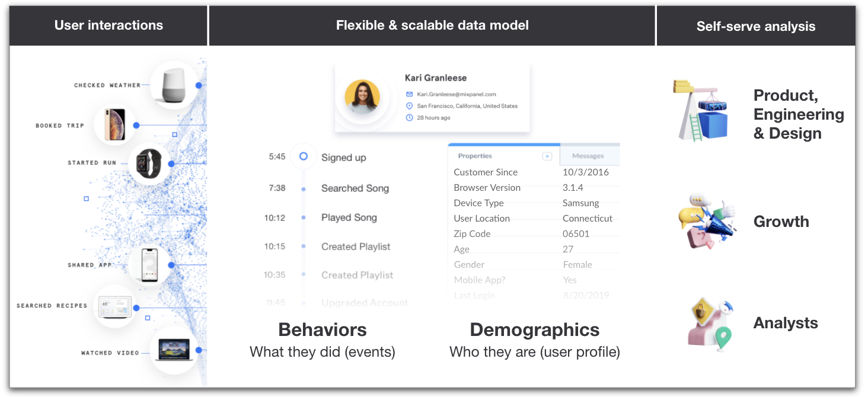Switch to the Messages tab

[589, 155]
